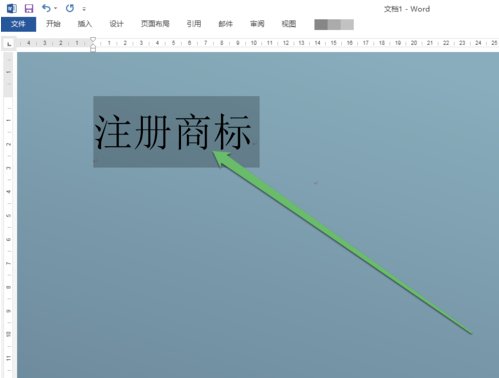Switch to the 审阅 tab
The width and height of the screenshot is (499, 378).
257,24
